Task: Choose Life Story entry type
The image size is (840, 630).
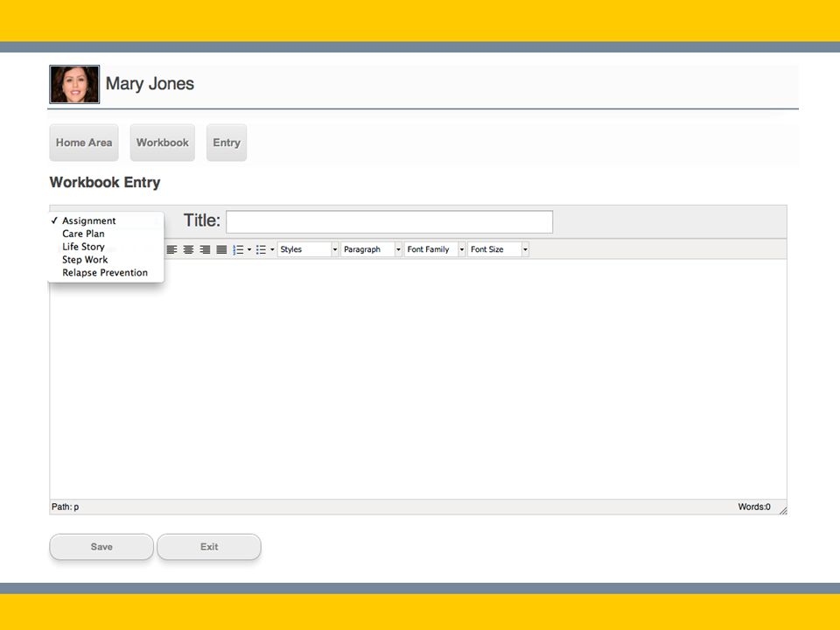Action: click(x=106, y=247)
